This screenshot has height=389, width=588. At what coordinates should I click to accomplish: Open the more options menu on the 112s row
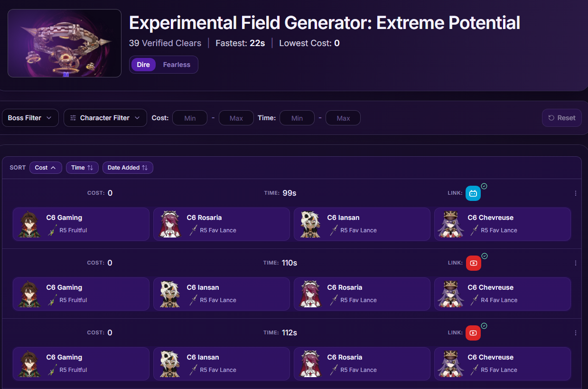(576, 333)
